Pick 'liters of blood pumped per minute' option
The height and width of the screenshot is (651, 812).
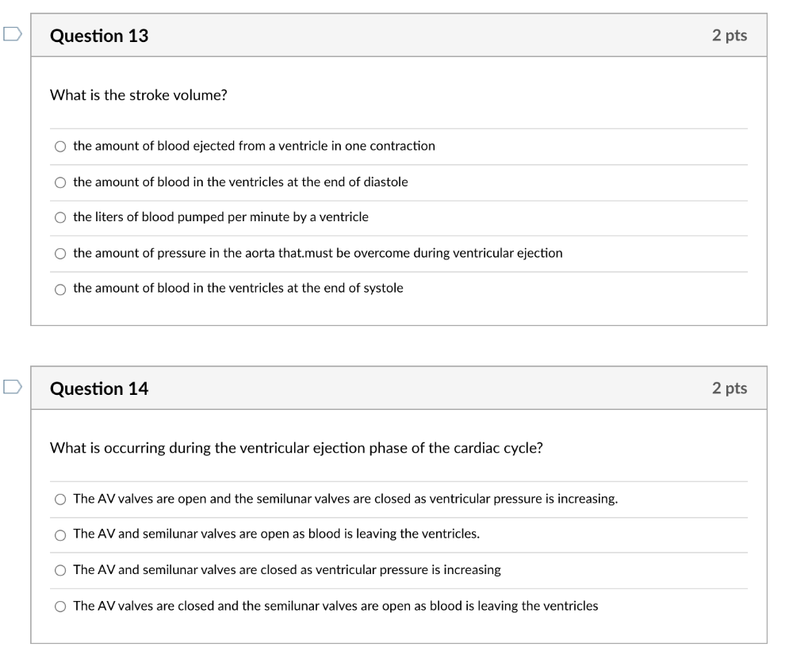(x=60, y=217)
